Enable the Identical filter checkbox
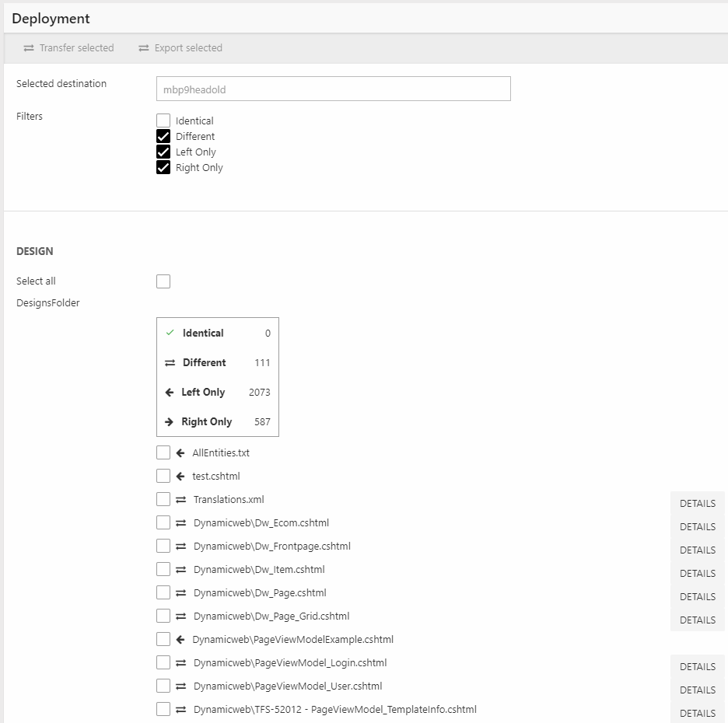 pos(163,120)
